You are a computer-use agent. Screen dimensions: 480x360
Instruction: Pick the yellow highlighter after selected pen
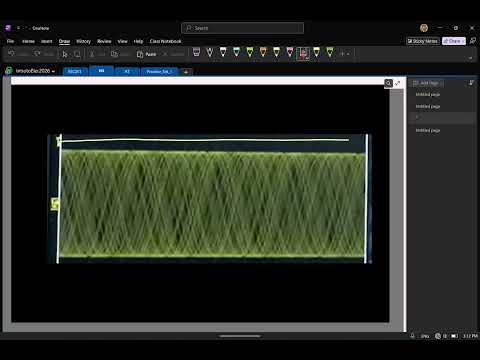316,52
